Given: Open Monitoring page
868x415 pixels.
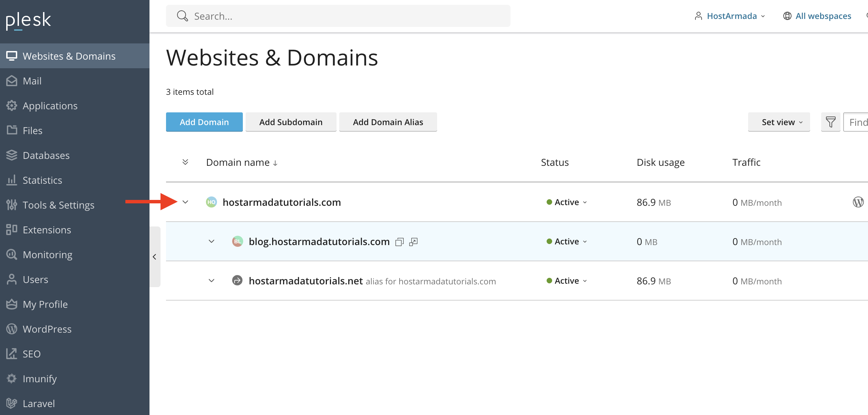Looking at the screenshot, I should [75, 254].
